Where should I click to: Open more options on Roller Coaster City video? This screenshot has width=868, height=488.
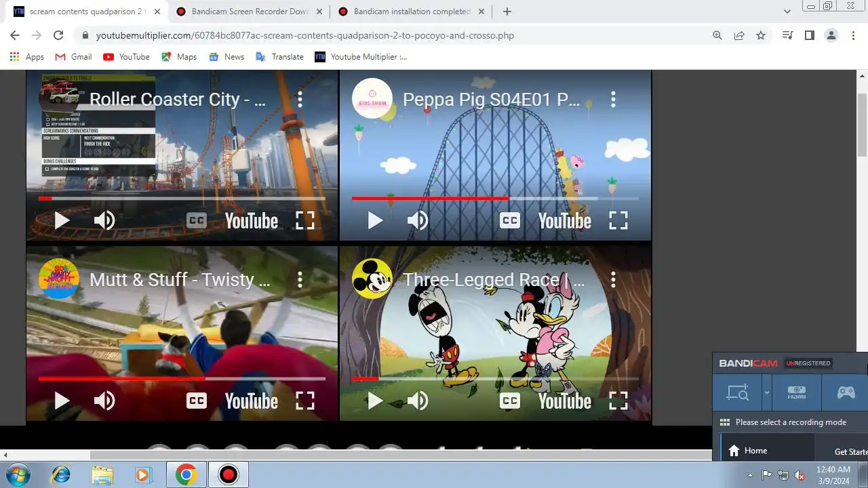tap(300, 100)
